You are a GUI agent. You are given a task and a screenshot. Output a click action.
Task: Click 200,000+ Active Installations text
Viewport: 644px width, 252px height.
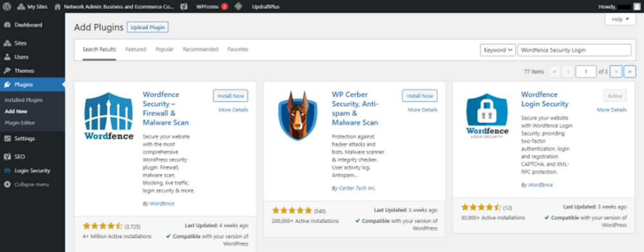(305, 221)
